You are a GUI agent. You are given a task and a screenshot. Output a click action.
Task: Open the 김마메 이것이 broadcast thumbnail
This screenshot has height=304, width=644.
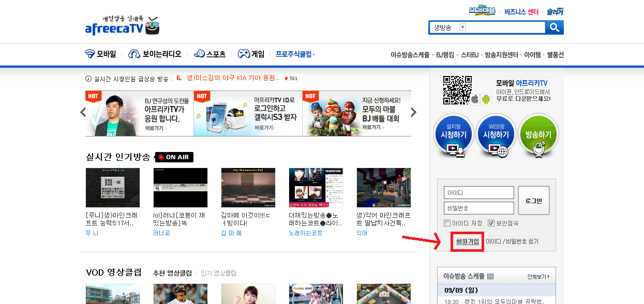pyautogui.click(x=248, y=188)
